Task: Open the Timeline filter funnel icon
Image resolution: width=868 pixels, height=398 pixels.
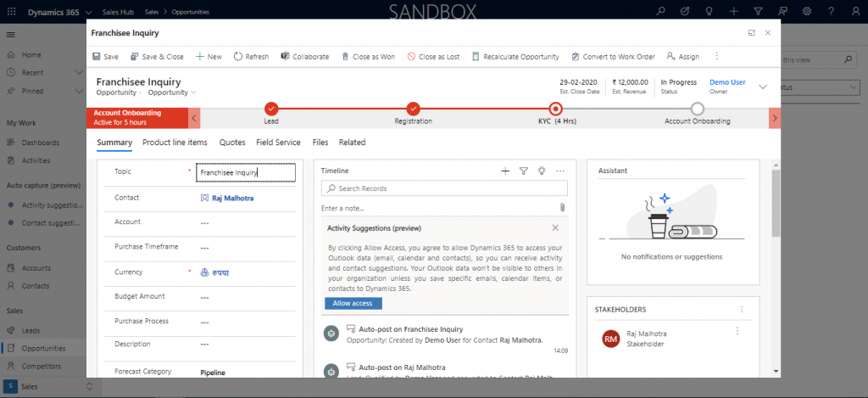Action: [524, 171]
